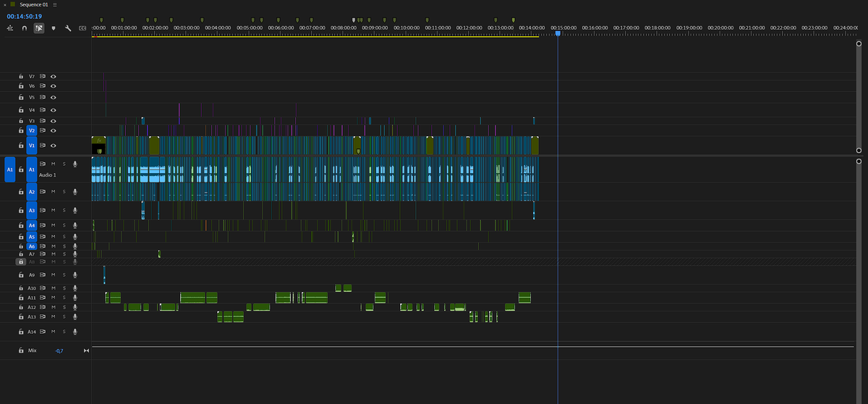Toggle track targeting for V2
This screenshot has height=404, width=868.
[32, 130]
